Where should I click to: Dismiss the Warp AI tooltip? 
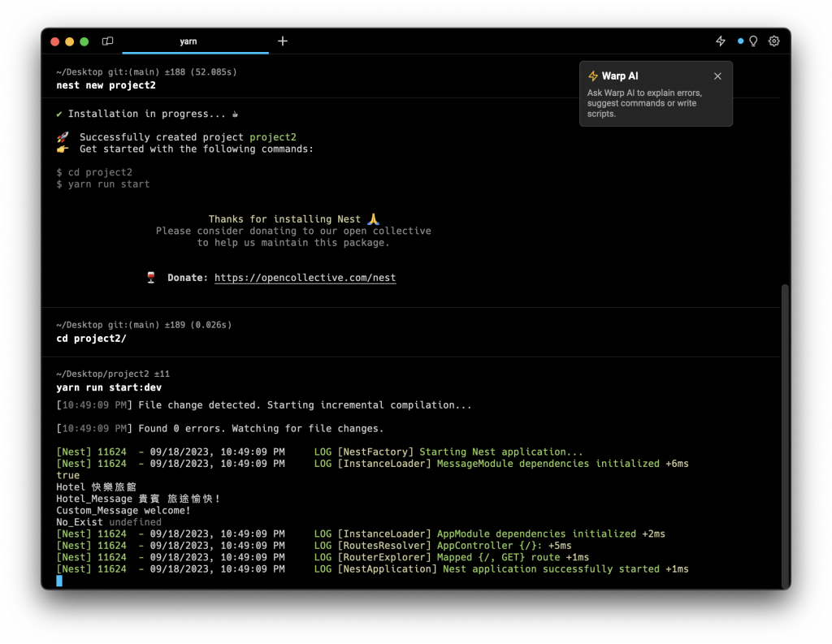[x=717, y=76]
